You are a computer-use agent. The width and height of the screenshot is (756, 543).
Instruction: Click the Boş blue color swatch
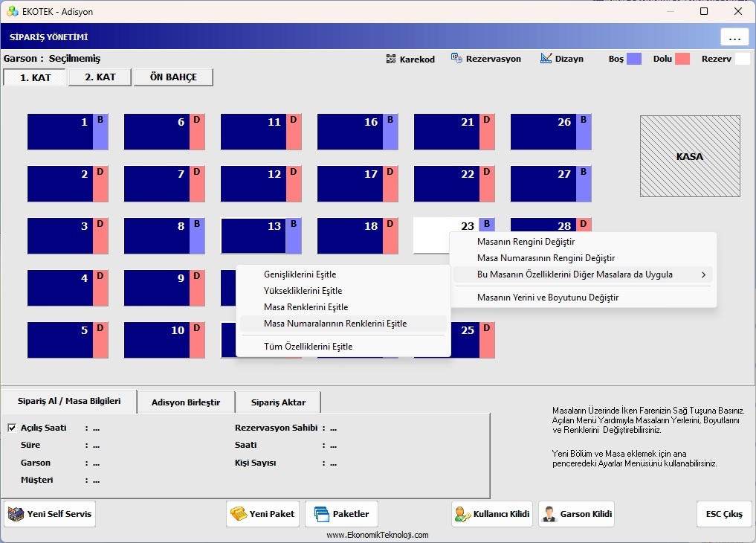[633, 59]
